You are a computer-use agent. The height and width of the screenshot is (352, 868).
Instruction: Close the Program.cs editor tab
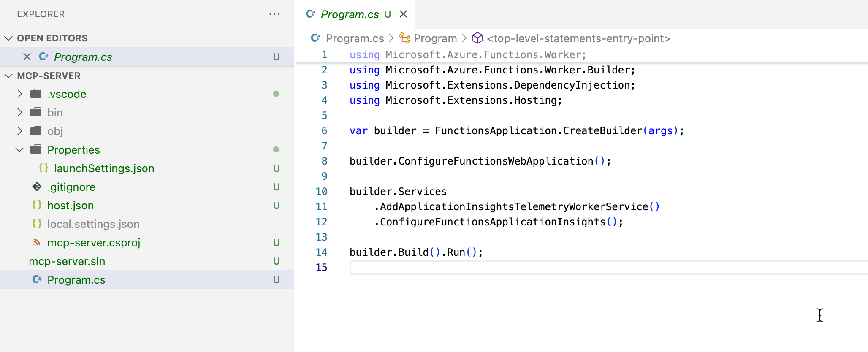point(403,14)
